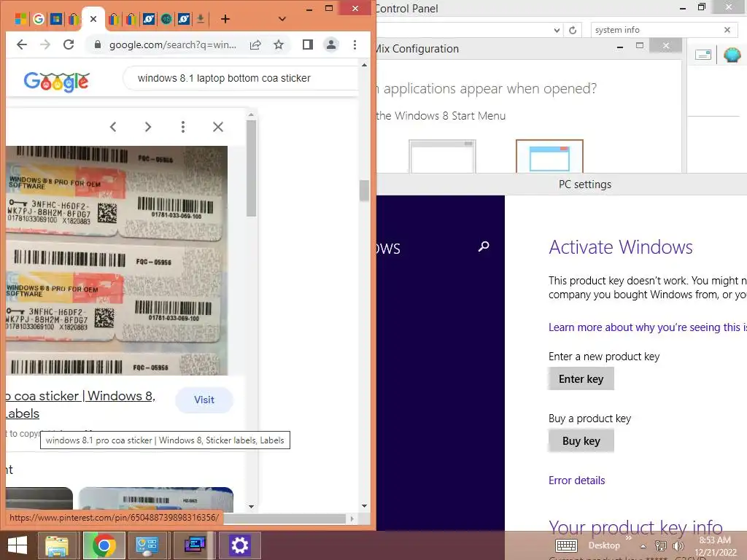Open Chrome profile avatar menu
The image size is (747, 560).
tap(330, 44)
